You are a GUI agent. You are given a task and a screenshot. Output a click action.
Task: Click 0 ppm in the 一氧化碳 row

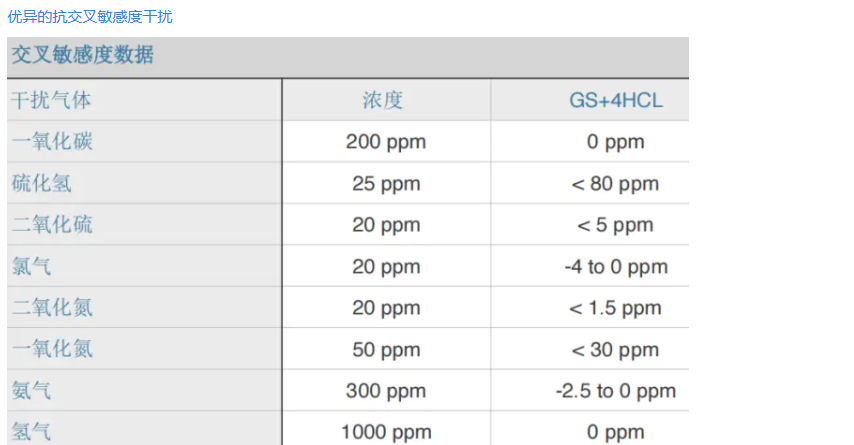[616, 142]
